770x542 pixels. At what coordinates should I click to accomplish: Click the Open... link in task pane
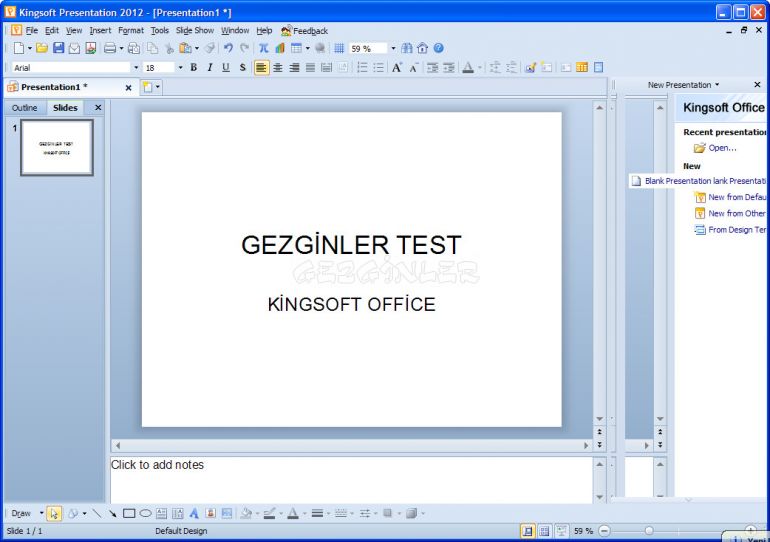pyautogui.click(x=722, y=148)
